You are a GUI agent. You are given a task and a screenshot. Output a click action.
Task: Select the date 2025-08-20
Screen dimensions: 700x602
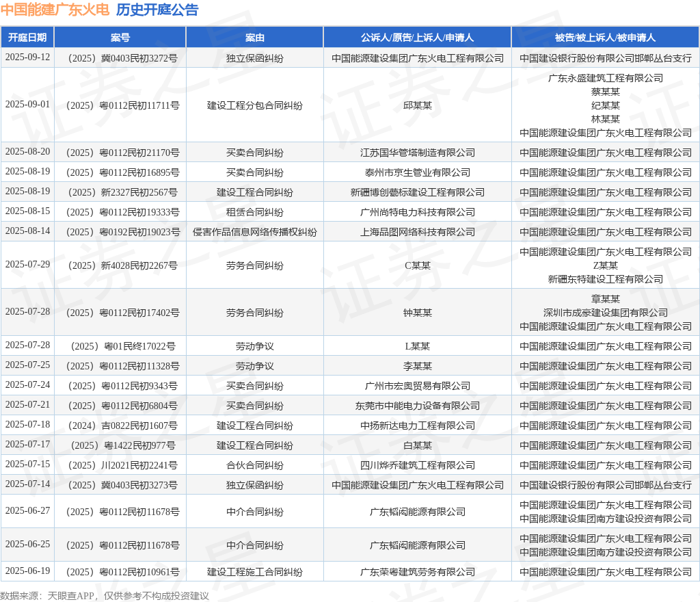pyautogui.click(x=27, y=152)
